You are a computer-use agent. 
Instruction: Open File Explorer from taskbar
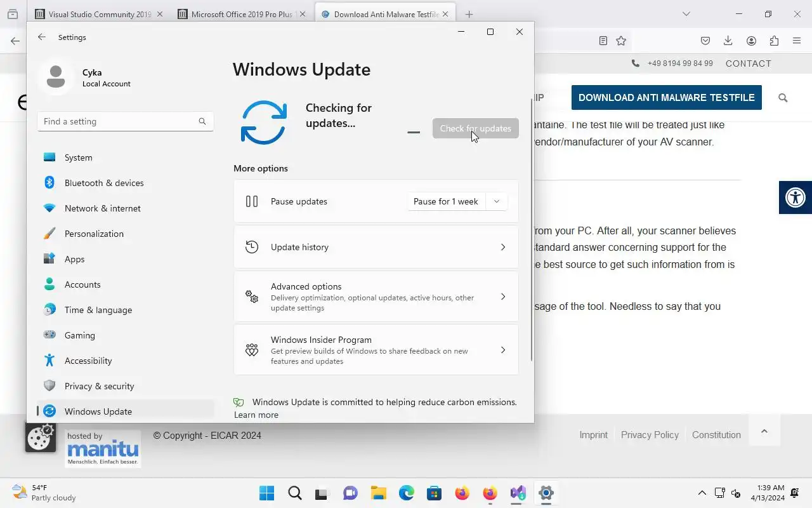379,493
